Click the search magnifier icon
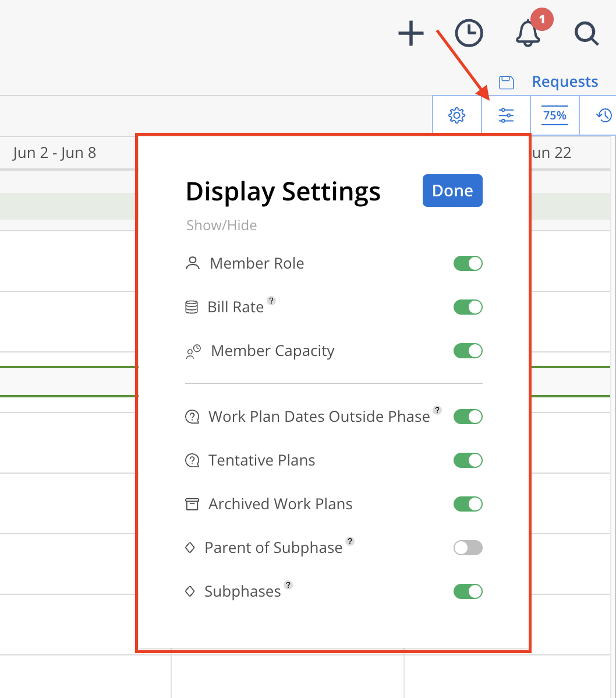 [x=586, y=33]
